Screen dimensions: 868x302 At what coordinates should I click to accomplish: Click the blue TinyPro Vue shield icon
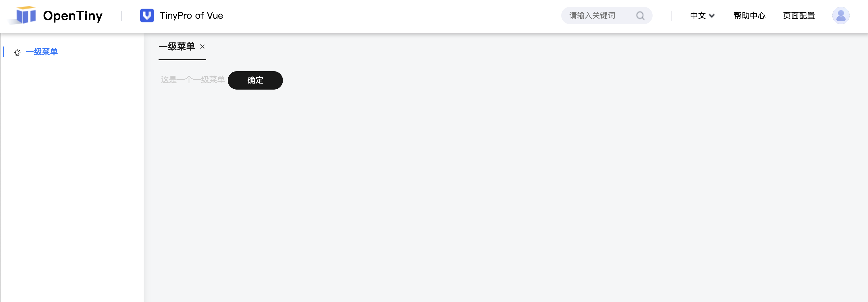147,16
